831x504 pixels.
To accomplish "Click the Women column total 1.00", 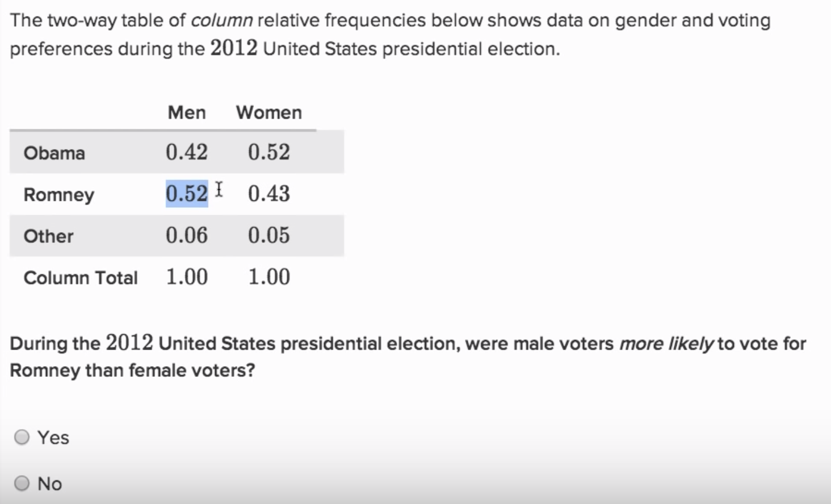I will pyautogui.click(x=269, y=276).
